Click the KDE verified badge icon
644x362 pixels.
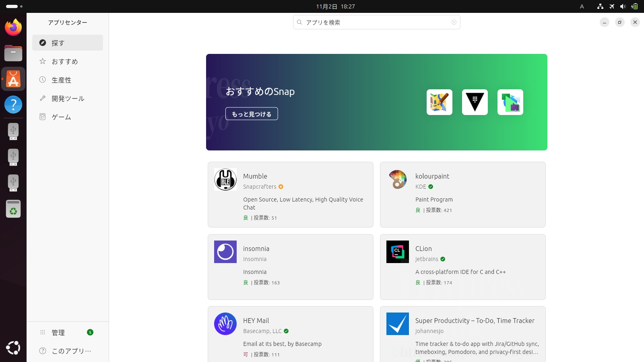[431, 187]
